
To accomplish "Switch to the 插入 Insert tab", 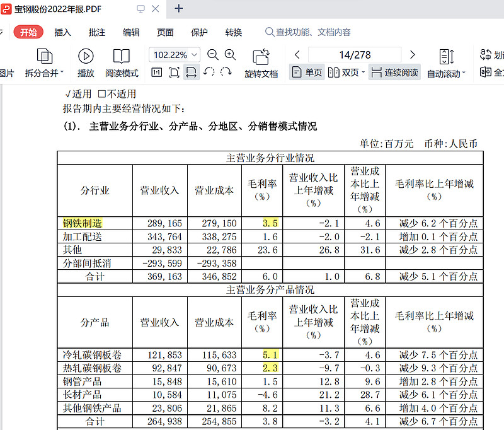I will (x=61, y=32).
